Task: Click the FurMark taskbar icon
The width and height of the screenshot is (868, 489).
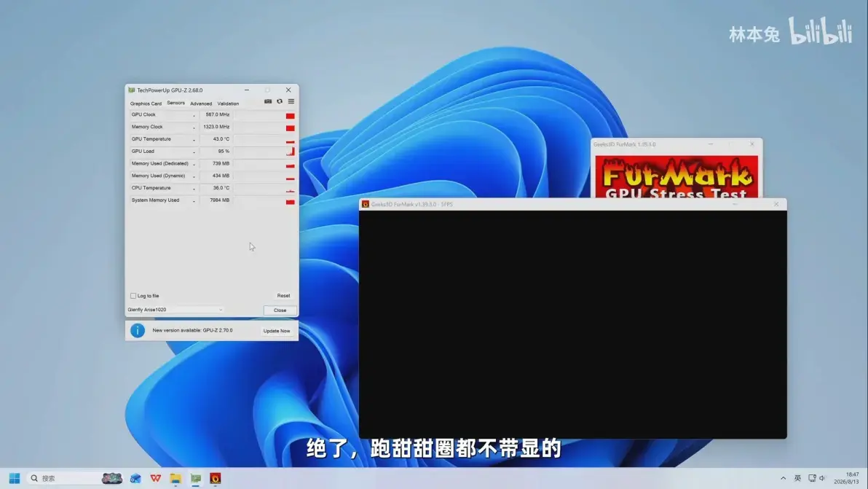Action: (x=216, y=479)
